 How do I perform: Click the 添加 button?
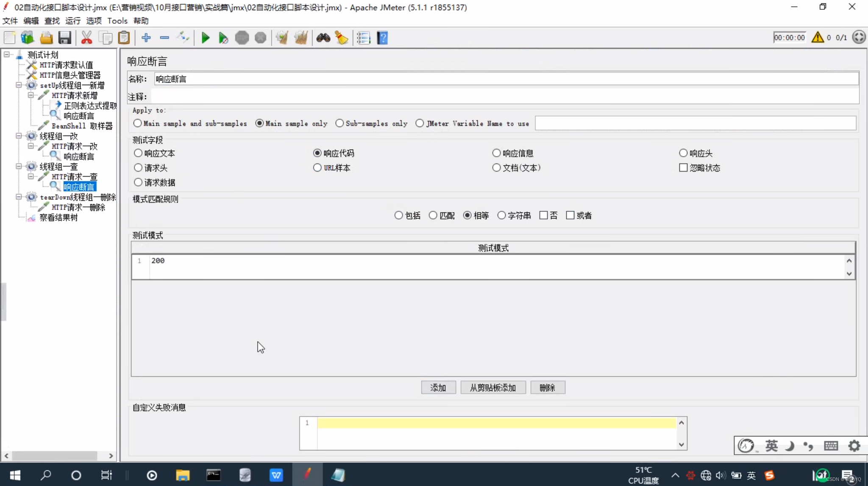coord(438,388)
